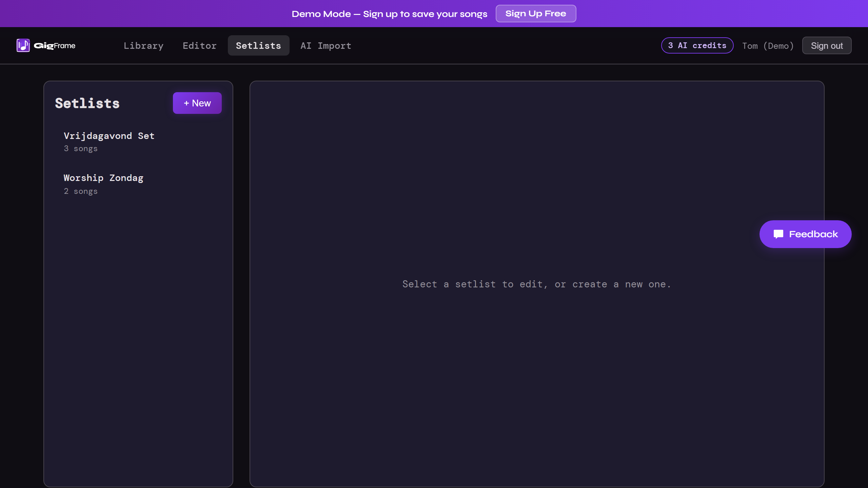This screenshot has height=488, width=868.
Task: Check remaining credits via the AI credits badge
Action: [x=697, y=45]
